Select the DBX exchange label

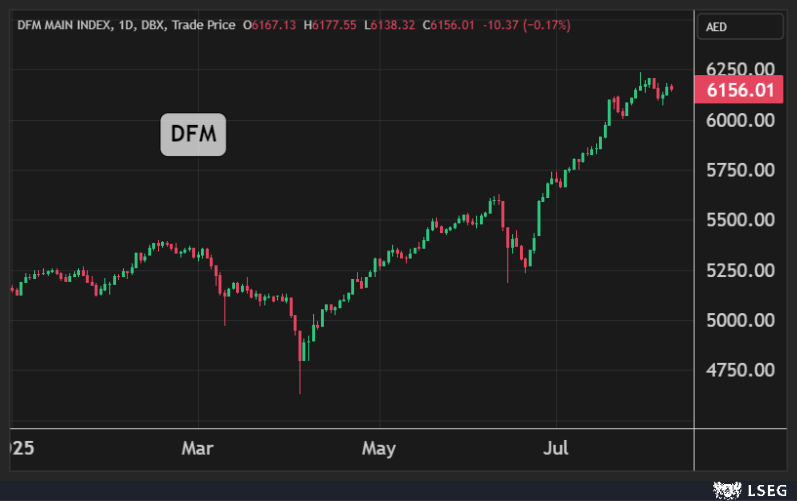point(149,24)
